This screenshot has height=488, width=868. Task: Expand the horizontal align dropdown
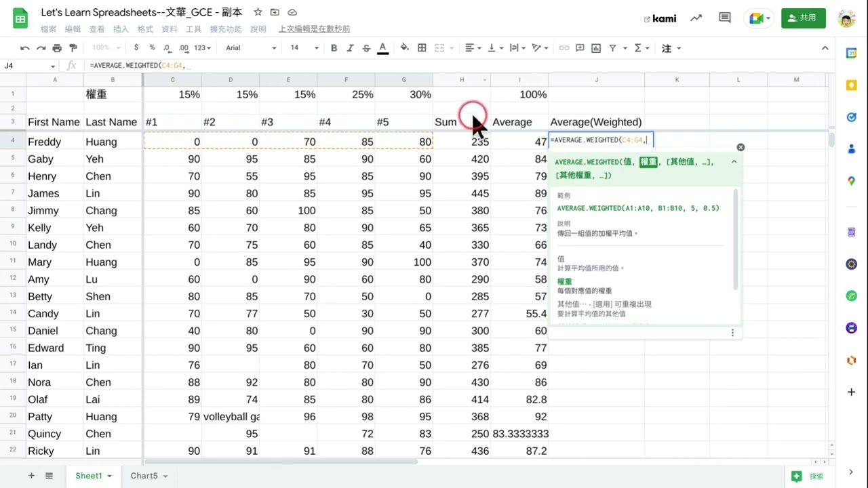coord(472,48)
